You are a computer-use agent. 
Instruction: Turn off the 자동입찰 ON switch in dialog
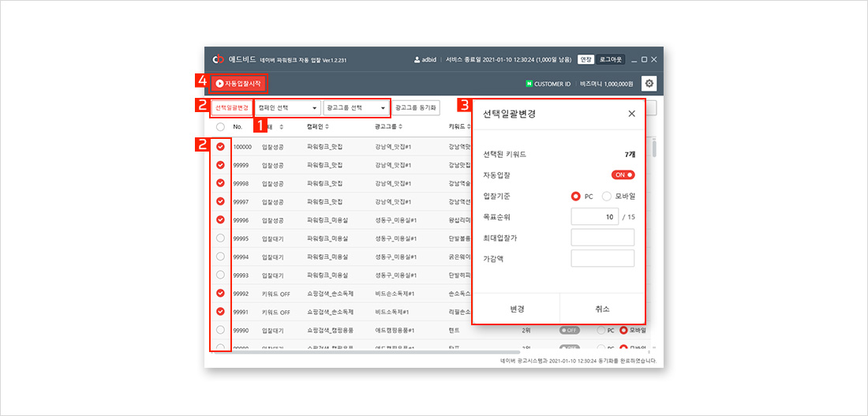pyautogui.click(x=623, y=175)
